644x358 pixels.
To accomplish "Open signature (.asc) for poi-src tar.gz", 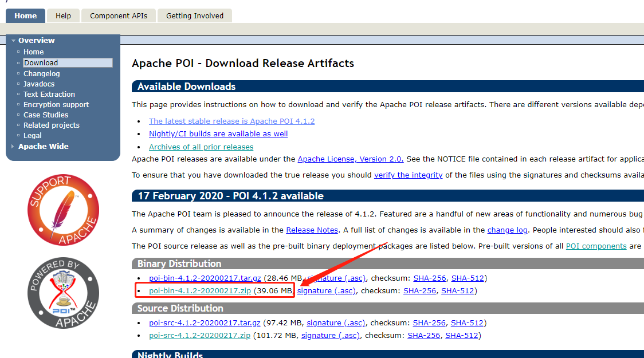I will (336, 322).
